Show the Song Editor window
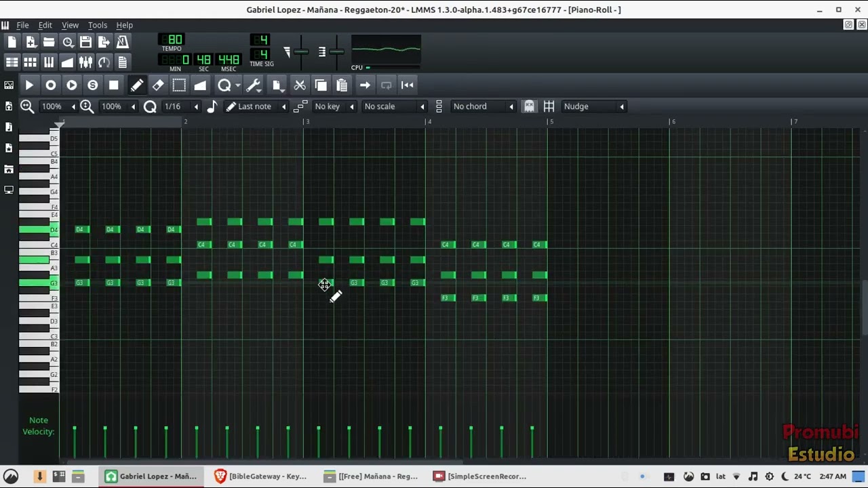 [12, 62]
